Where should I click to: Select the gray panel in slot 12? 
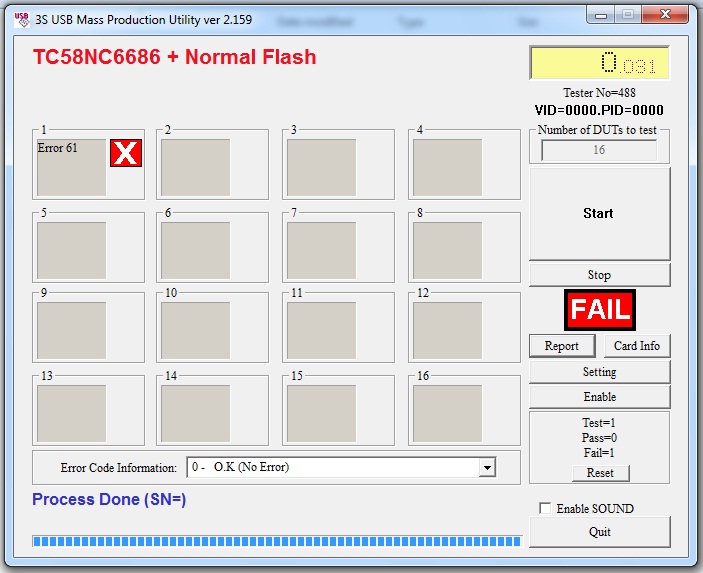447,330
